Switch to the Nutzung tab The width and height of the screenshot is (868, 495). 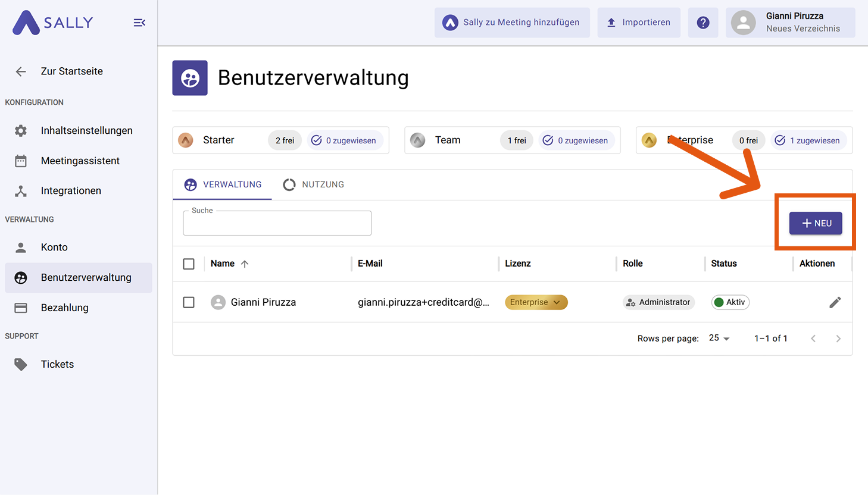(x=314, y=184)
